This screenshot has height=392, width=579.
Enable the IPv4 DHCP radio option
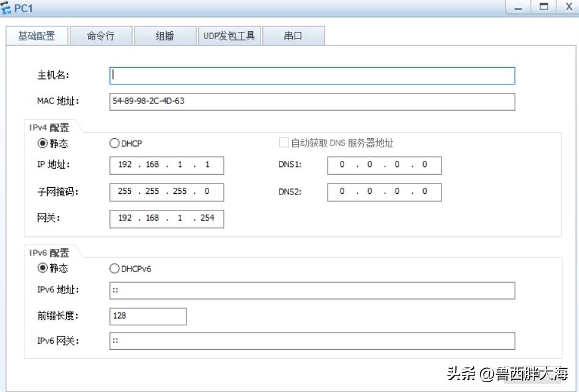[x=114, y=144]
